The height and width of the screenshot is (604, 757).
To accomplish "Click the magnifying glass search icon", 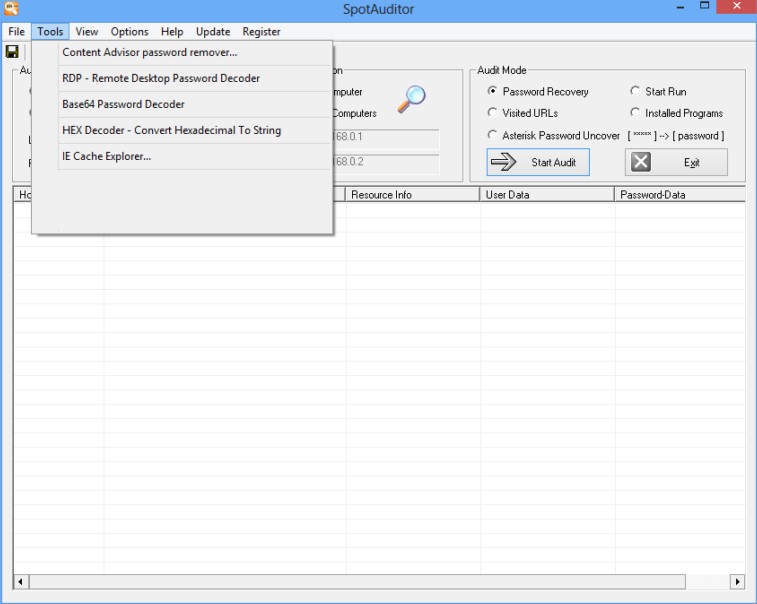I will tap(411, 99).
